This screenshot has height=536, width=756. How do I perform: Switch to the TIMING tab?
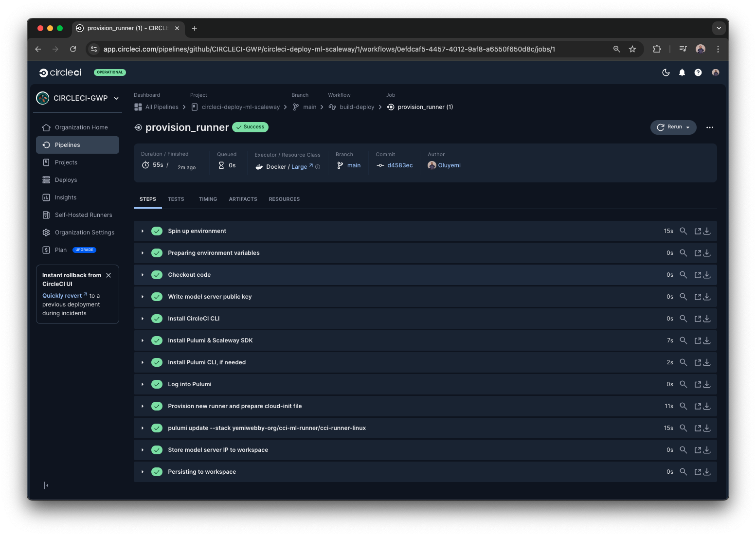[208, 199]
